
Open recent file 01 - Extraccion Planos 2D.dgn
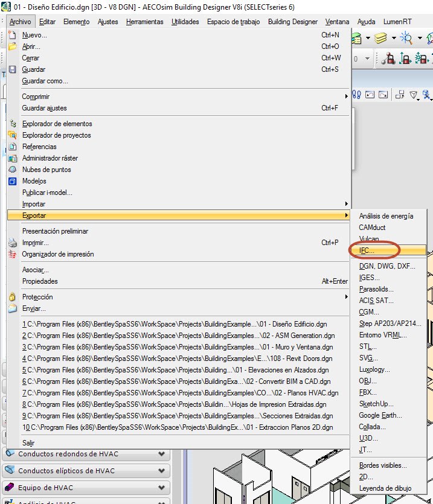coord(178,427)
